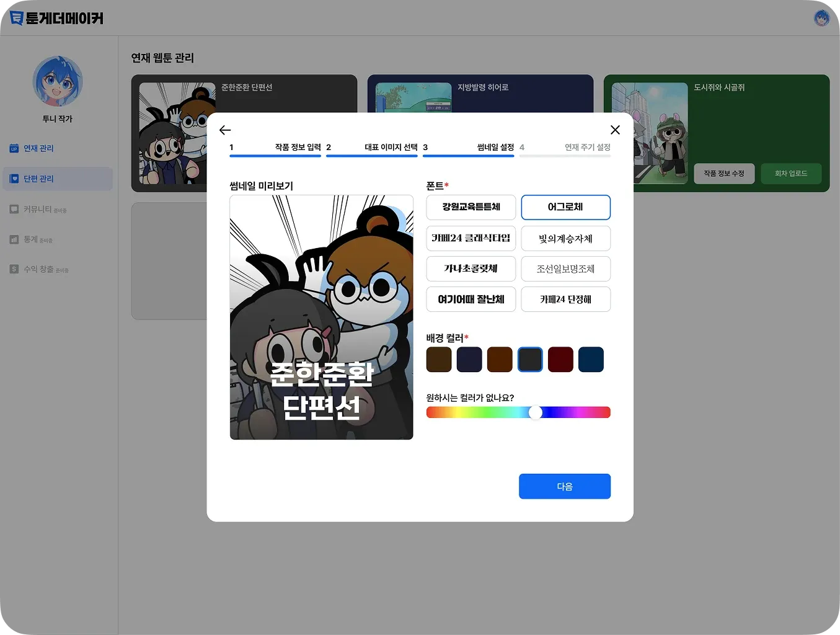
Task: Close the thumbnail settings dialog
Action: [615, 130]
